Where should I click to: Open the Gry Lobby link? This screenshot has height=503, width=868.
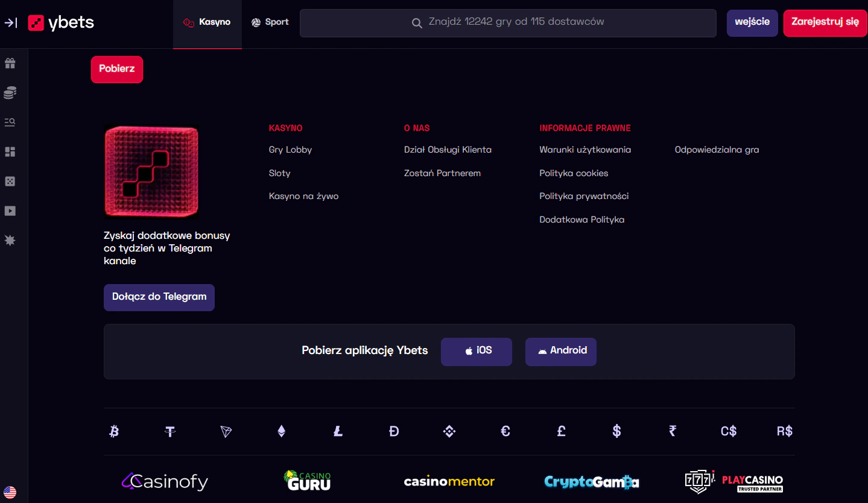coord(290,150)
